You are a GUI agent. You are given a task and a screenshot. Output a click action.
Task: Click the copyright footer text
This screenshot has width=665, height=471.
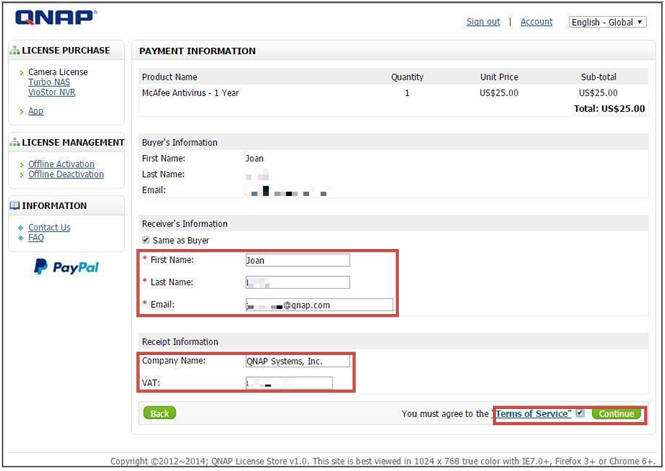point(384,461)
